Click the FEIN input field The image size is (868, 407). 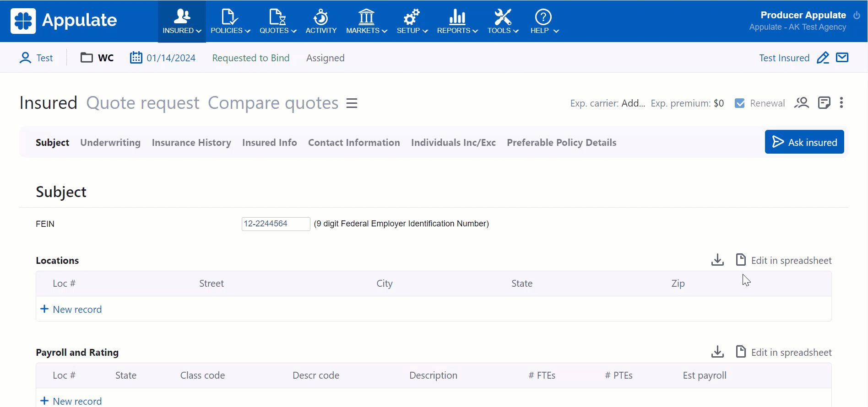[276, 224]
